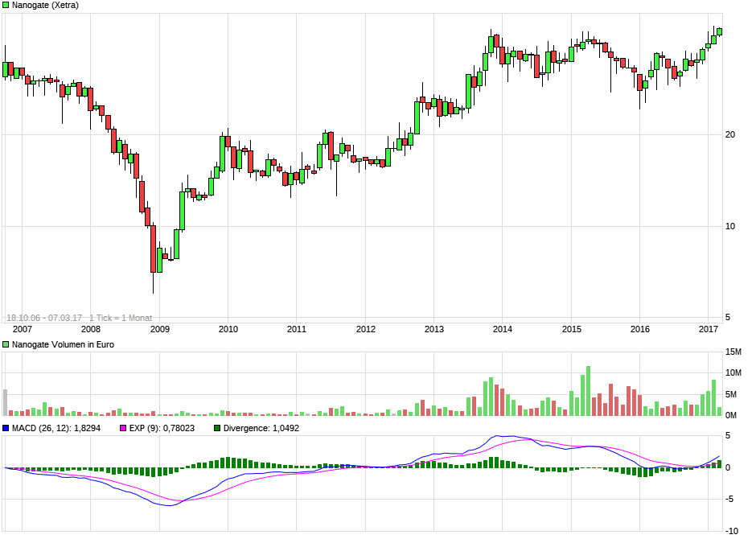Viewport: 756px width, 539px height.
Task: Click the last green candlestick in 2017
Action: coord(719,32)
